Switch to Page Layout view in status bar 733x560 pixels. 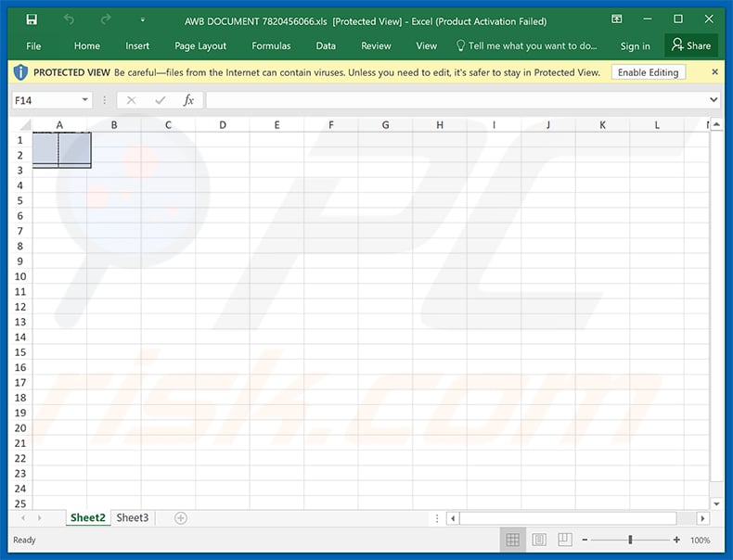[x=539, y=540]
